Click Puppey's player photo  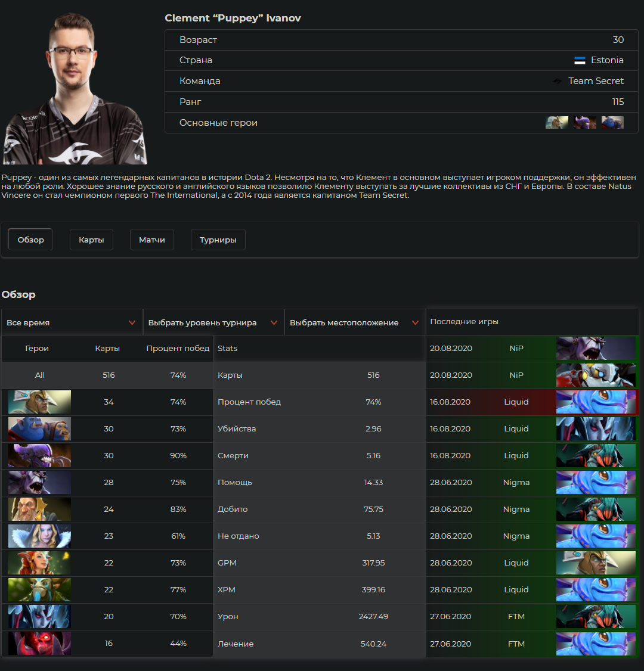click(x=75, y=88)
